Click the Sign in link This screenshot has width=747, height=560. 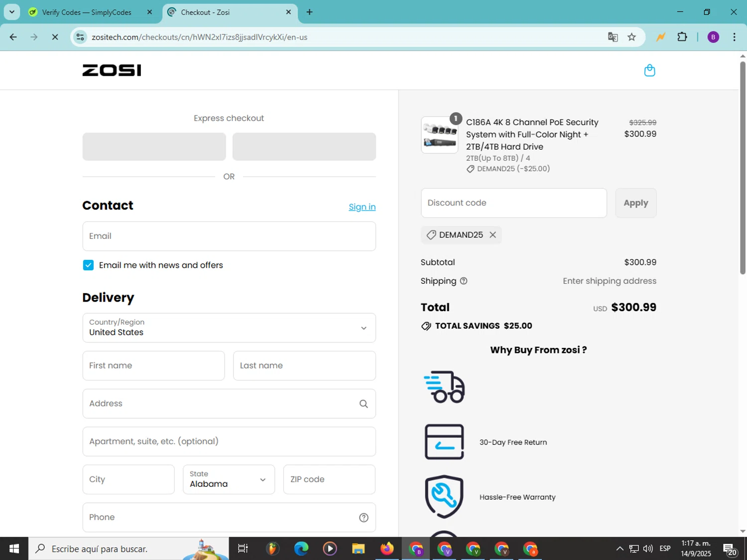[362, 207]
